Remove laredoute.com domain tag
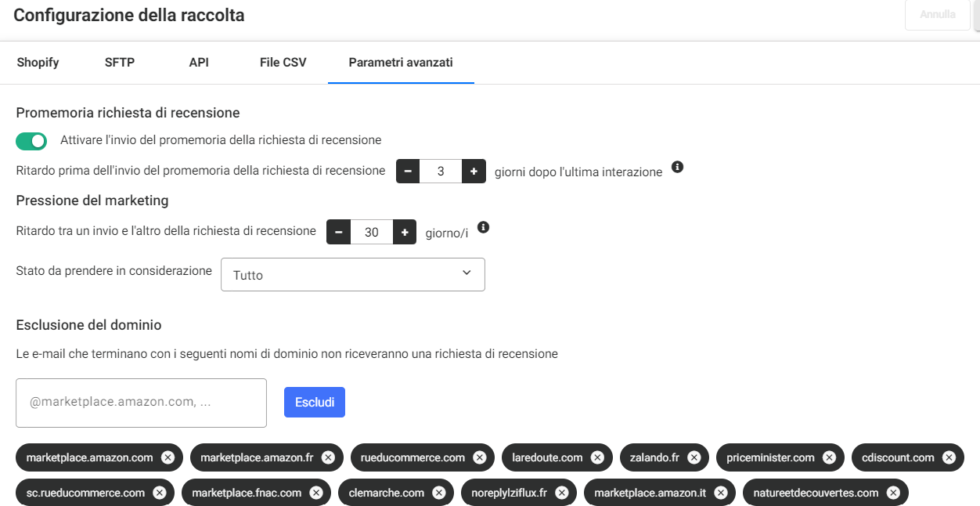Viewport: 980px width, 506px height. coord(597,457)
